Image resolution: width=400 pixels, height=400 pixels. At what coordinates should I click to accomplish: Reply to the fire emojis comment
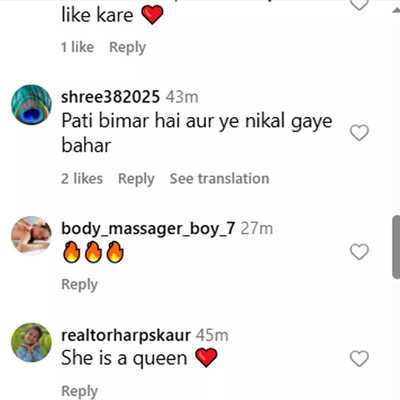tap(79, 285)
